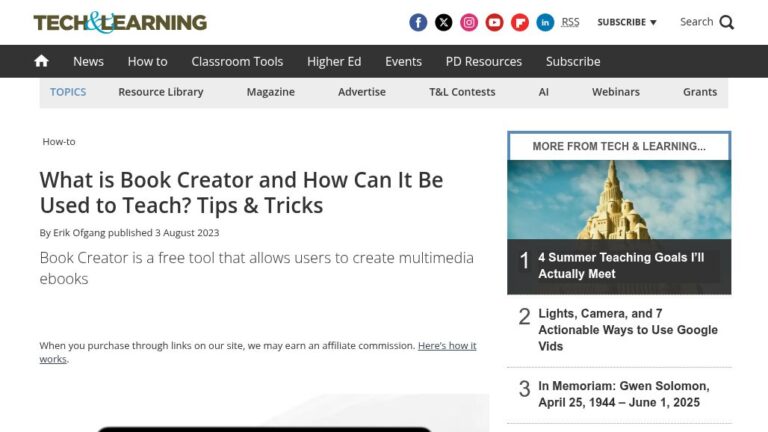Open the Flipboard social icon

point(520,23)
